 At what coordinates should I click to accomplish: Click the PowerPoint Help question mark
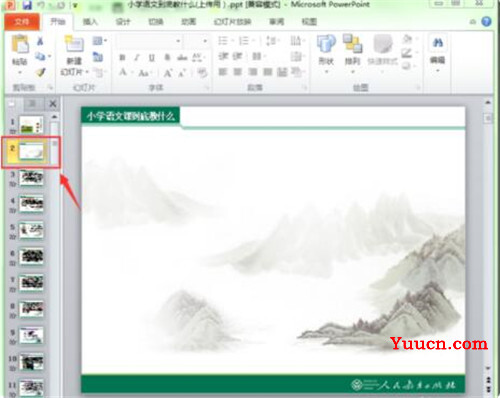pos(487,22)
